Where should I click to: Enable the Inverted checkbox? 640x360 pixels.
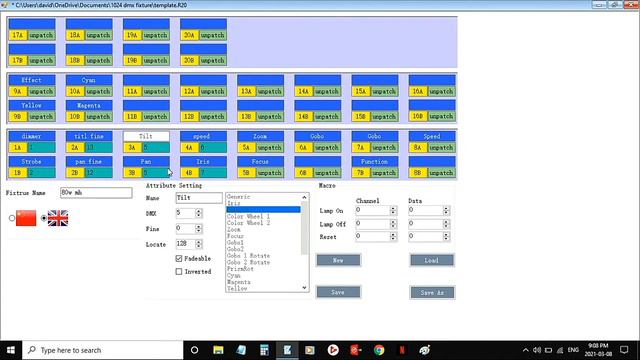(179, 271)
